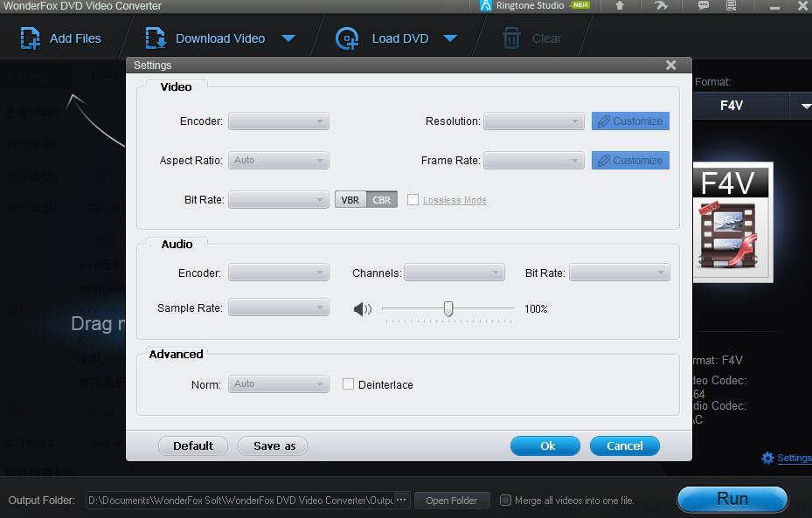Click the Default button

[193, 445]
